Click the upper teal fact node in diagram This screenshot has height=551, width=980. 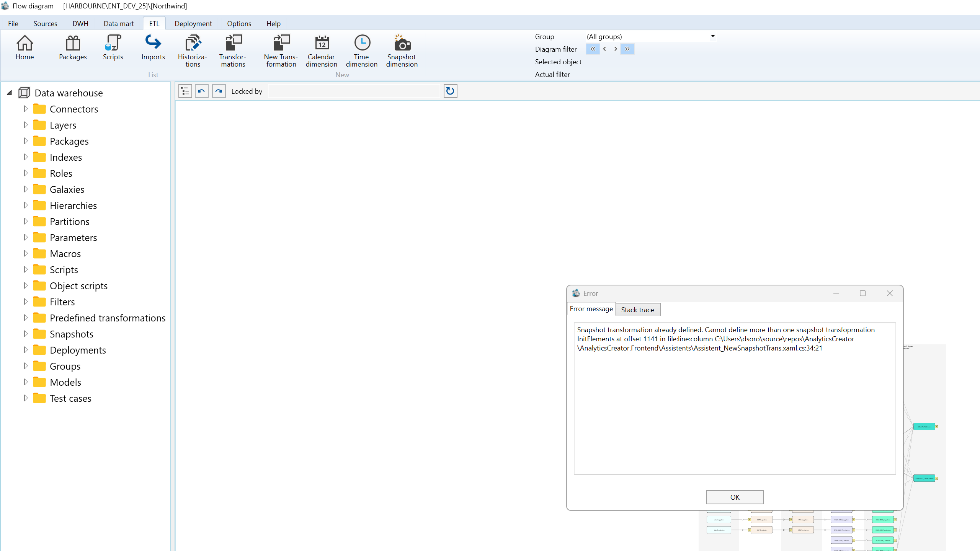[x=924, y=426]
